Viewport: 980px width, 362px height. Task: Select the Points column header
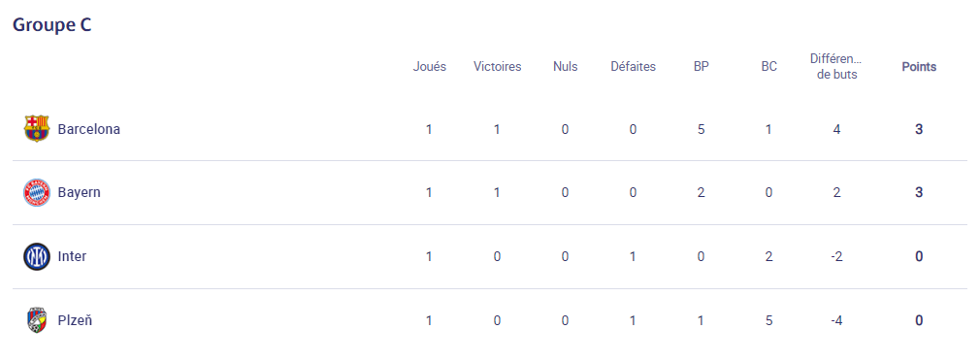[x=919, y=67]
